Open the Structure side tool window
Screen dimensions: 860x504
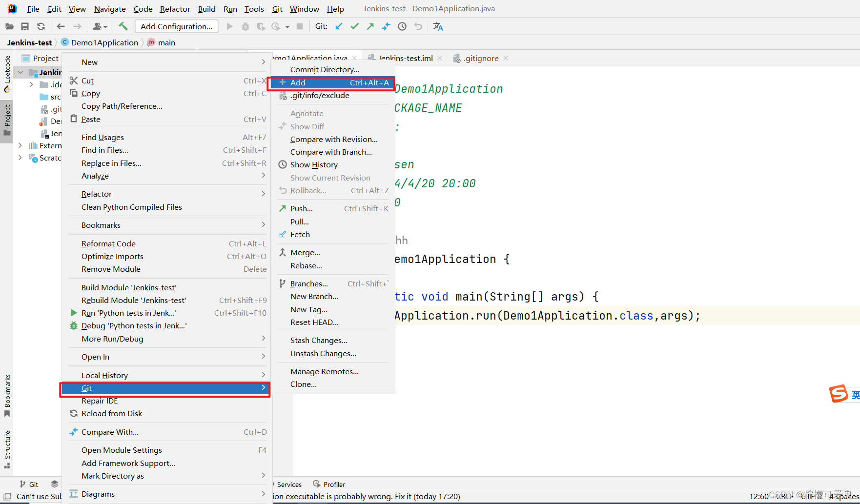pyautogui.click(x=7, y=449)
